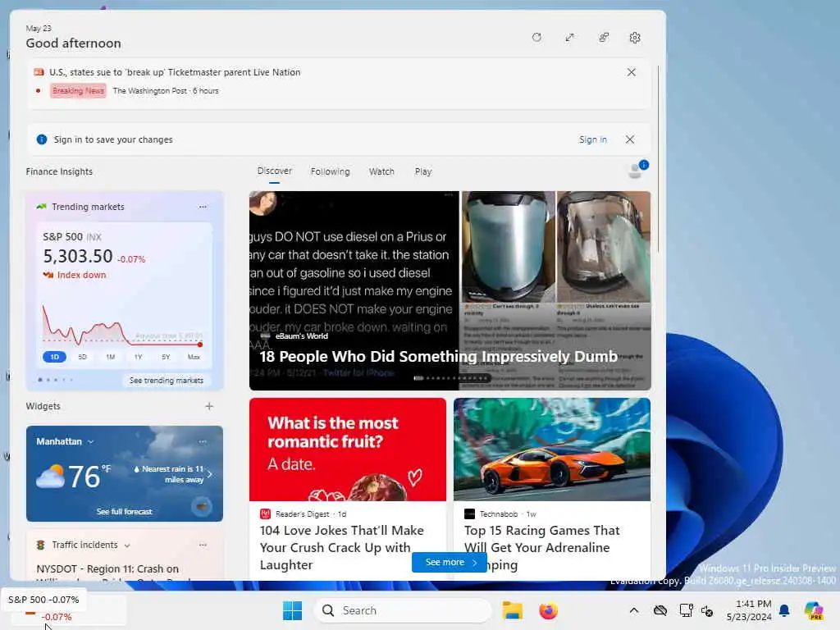Screen dimensions: 840x630
Task: Click the U.S. states sue Ticketmaster headline
Action: click(x=175, y=72)
